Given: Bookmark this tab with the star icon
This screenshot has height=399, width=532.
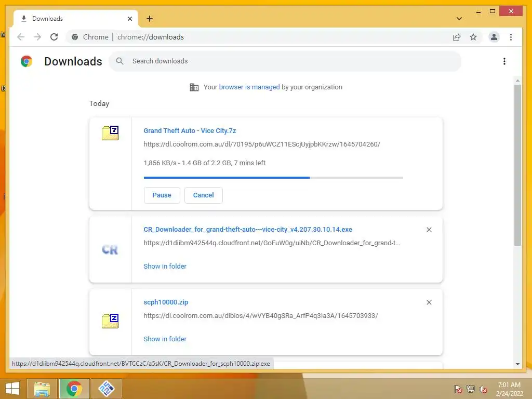Looking at the screenshot, I should tap(473, 37).
